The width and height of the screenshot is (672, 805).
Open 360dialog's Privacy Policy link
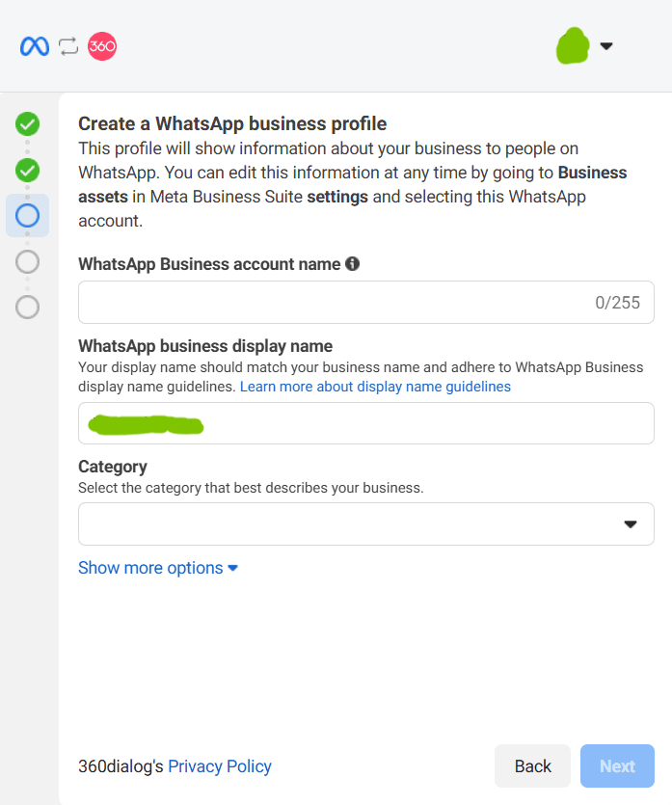coord(220,766)
